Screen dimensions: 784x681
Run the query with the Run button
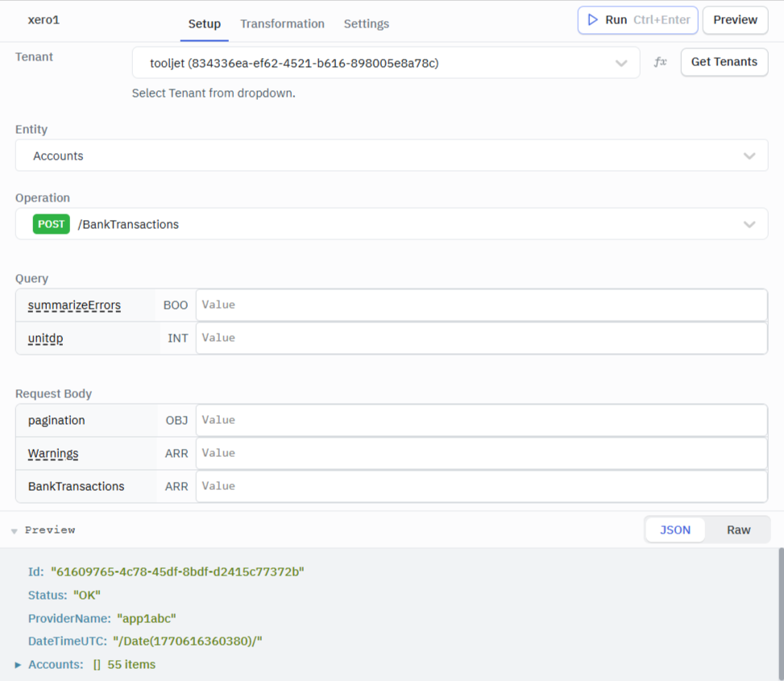637,20
